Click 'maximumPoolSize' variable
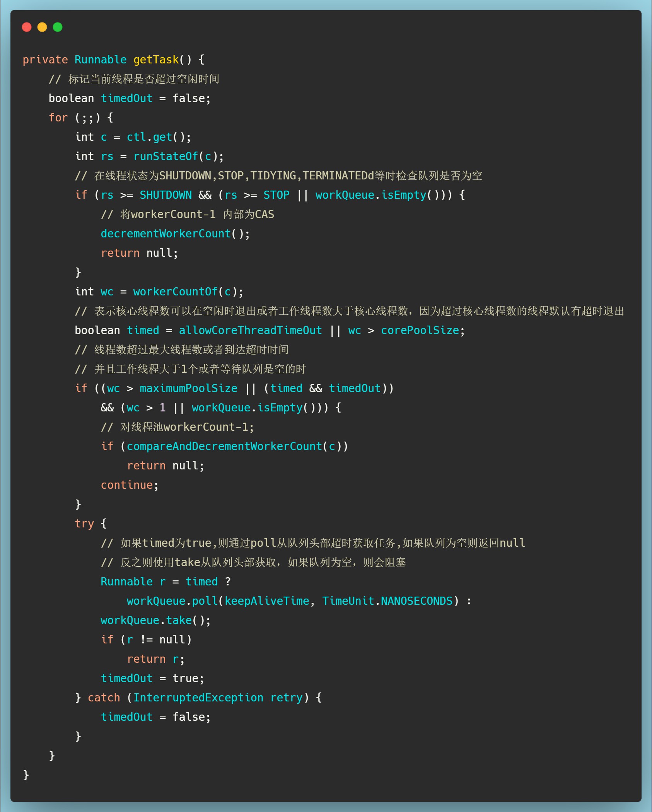This screenshot has width=652, height=812. tap(188, 388)
